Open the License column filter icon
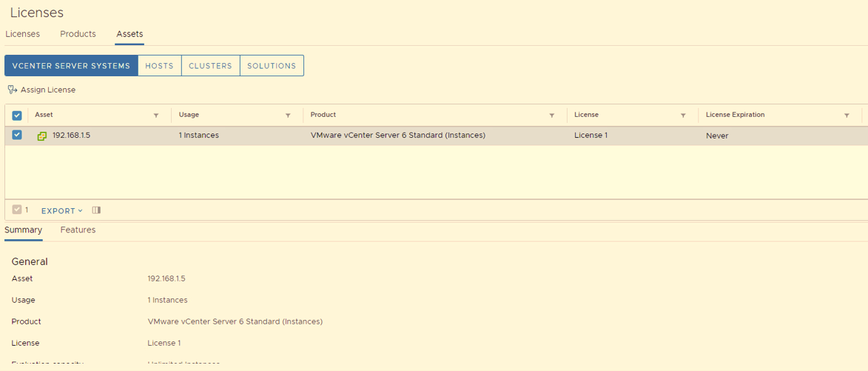 coord(683,116)
